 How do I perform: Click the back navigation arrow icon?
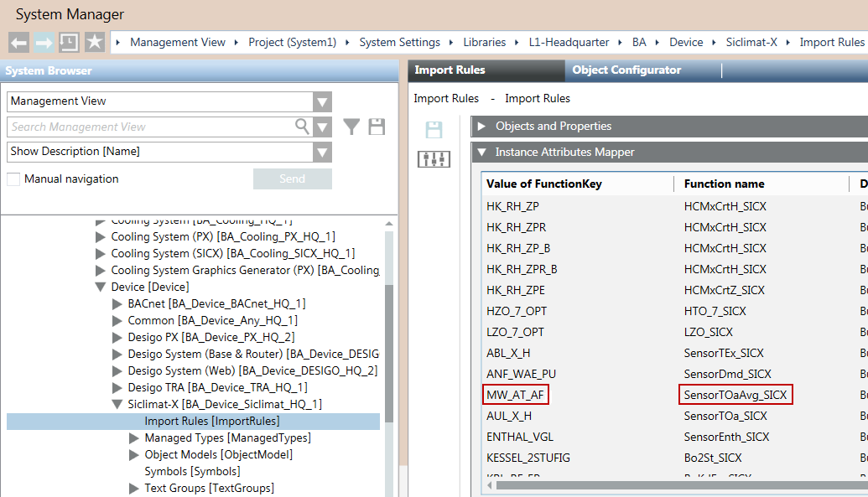click(19, 42)
